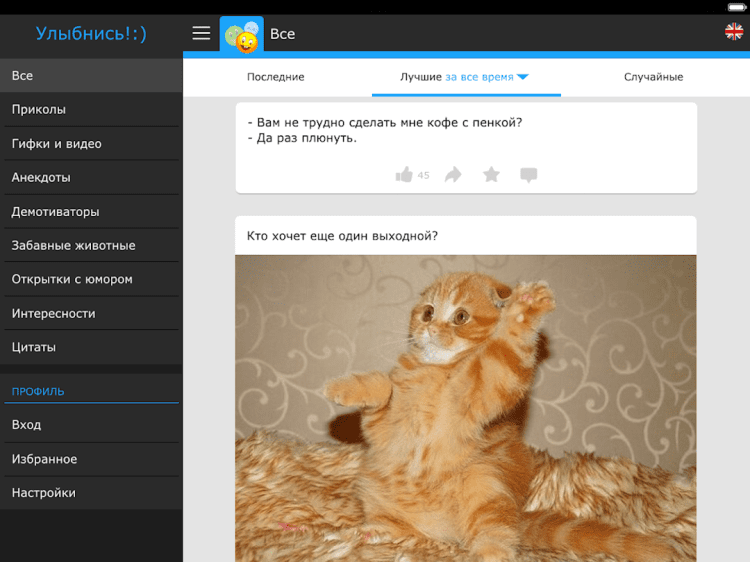Open «Забавные животные» category
Image resolution: width=750 pixels, height=562 pixels.
[73, 246]
